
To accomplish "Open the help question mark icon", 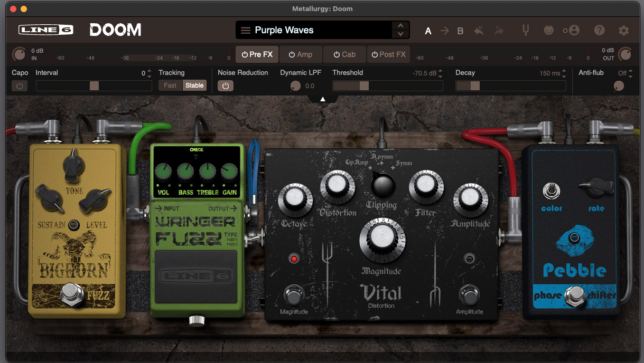I will pyautogui.click(x=599, y=30).
